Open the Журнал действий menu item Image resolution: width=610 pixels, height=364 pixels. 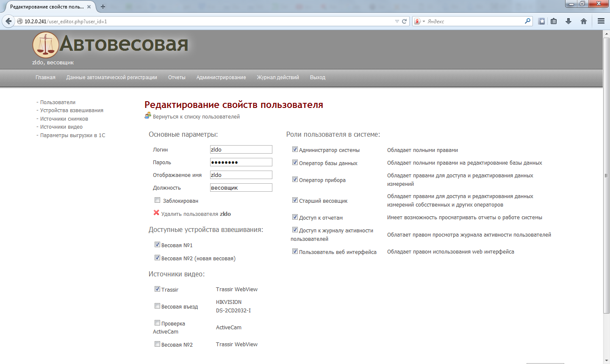[x=278, y=77]
